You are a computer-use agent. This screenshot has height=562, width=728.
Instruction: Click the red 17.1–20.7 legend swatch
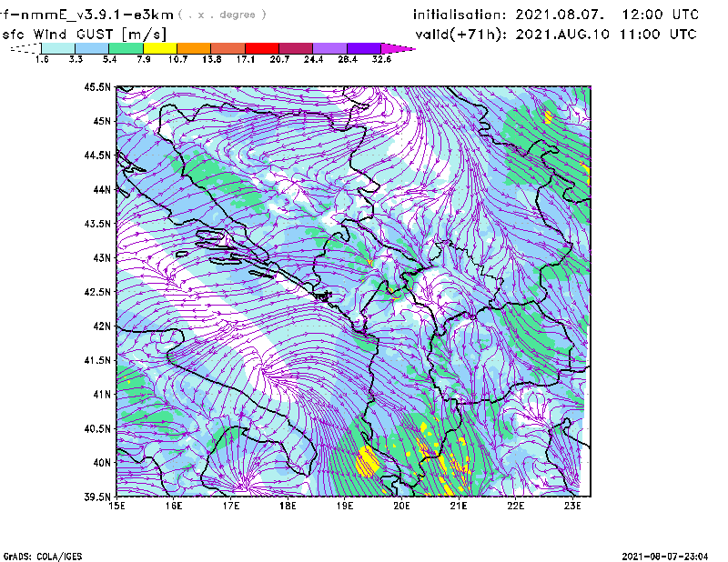262,48
